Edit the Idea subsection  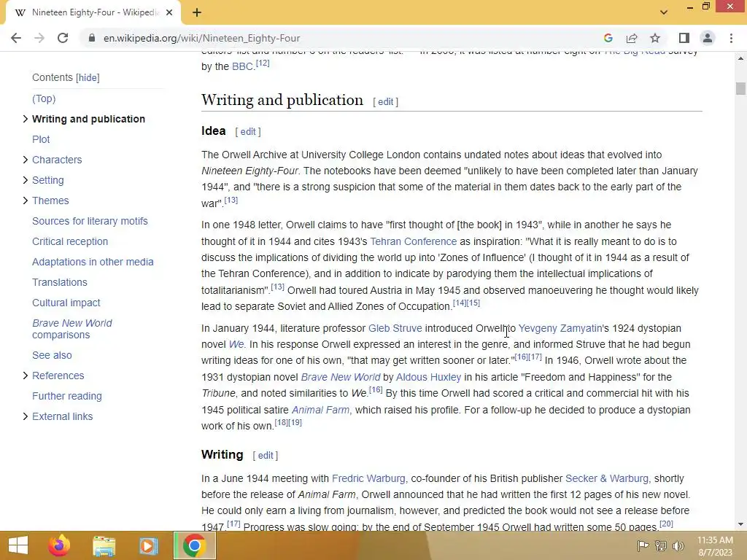(x=248, y=131)
